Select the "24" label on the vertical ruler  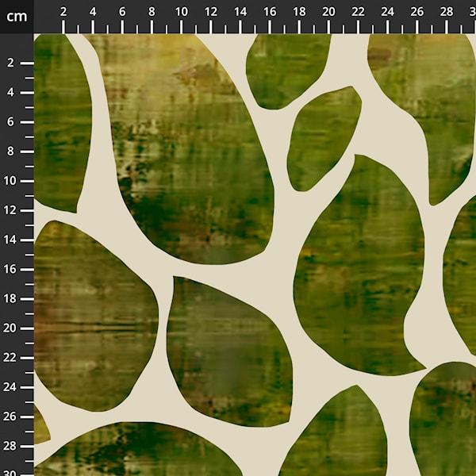pos(10,387)
